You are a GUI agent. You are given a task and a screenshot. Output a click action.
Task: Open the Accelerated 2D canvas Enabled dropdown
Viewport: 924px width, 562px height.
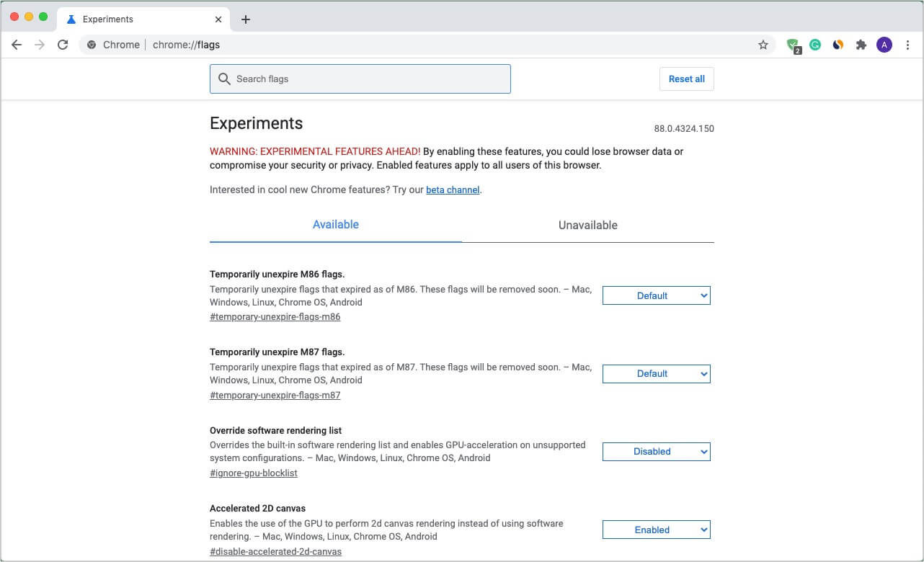pyautogui.click(x=657, y=530)
